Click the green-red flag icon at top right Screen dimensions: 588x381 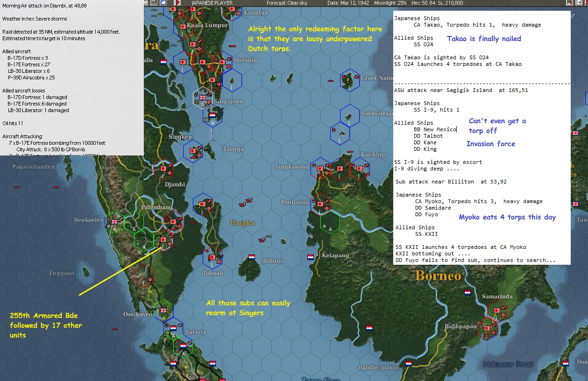coord(570,3)
